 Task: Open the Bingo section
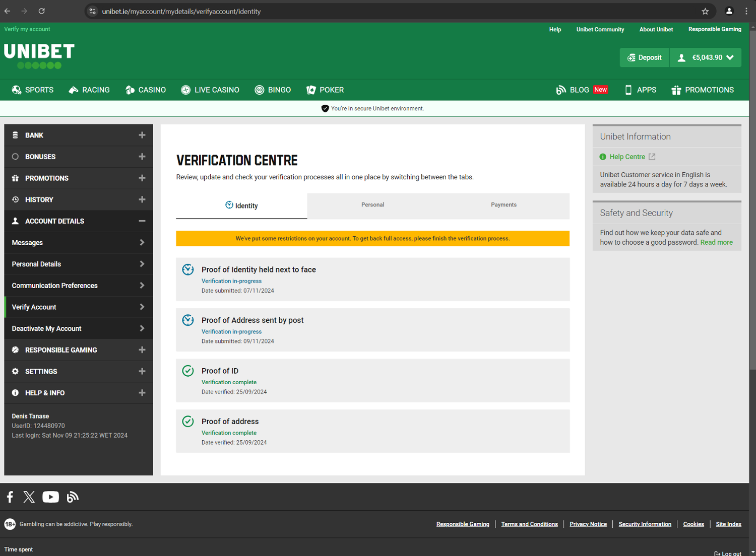pyautogui.click(x=273, y=90)
